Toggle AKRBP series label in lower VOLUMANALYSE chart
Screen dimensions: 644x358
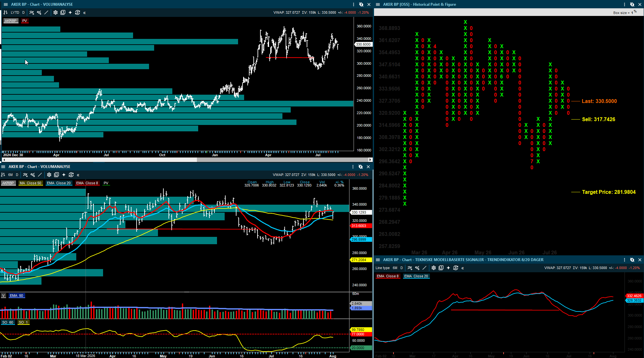[8, 183]
